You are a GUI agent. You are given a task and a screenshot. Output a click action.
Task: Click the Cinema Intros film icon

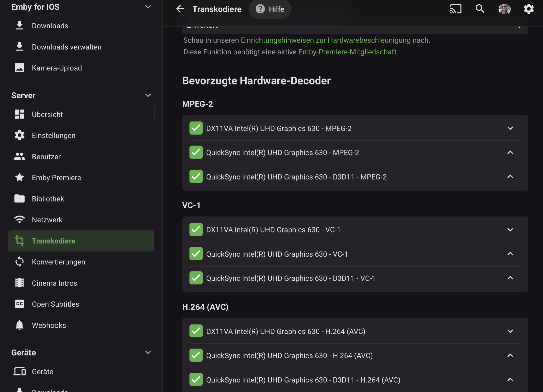[20, 283]
